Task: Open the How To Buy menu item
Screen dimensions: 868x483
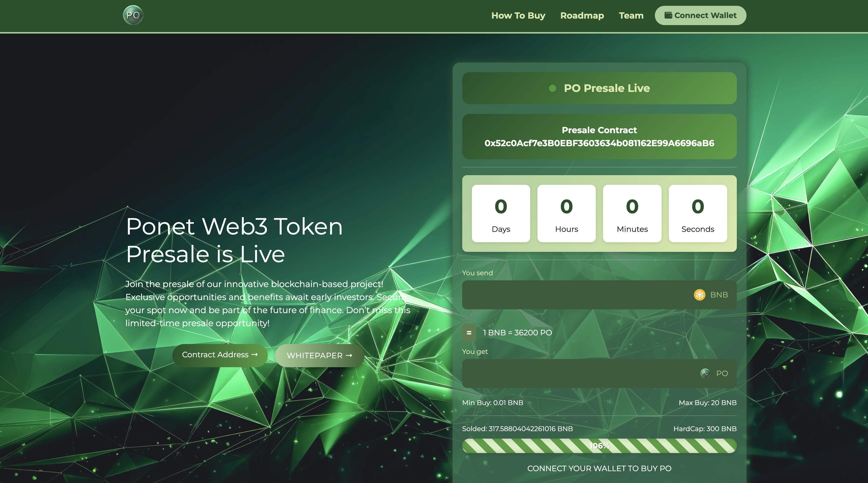Action: coord(518,15)
